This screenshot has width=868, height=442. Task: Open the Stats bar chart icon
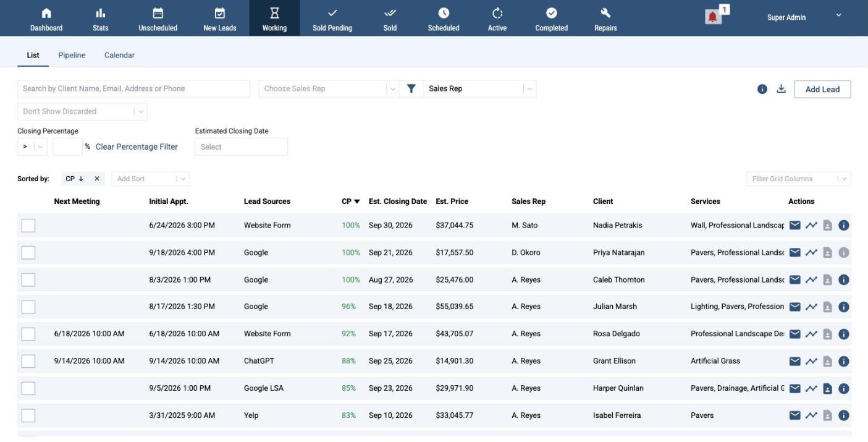101,13
